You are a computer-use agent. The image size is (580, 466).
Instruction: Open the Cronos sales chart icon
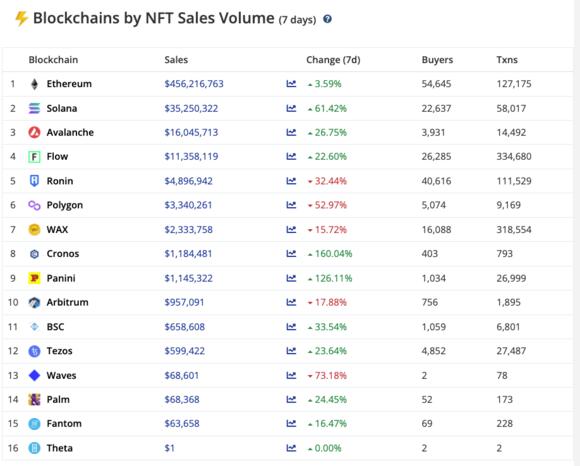tap(291, 254)
